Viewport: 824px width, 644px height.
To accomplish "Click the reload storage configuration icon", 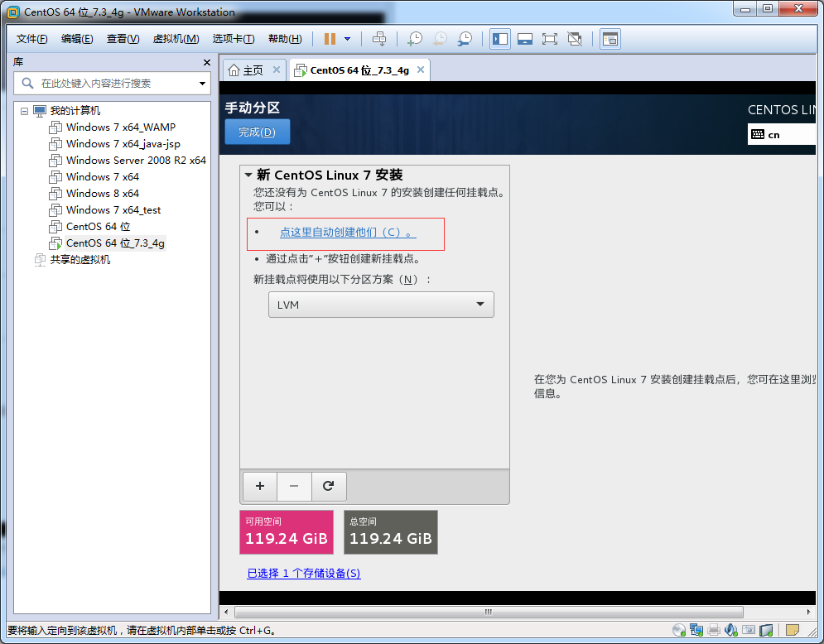I will click(329, 486).
